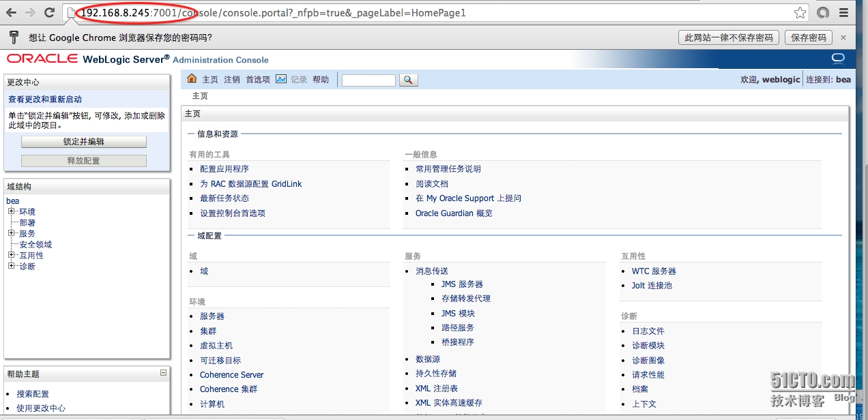Open the 桥接程序 link
Image resolution: width=868 pixels, height=420 pixels.
[458, 342]
